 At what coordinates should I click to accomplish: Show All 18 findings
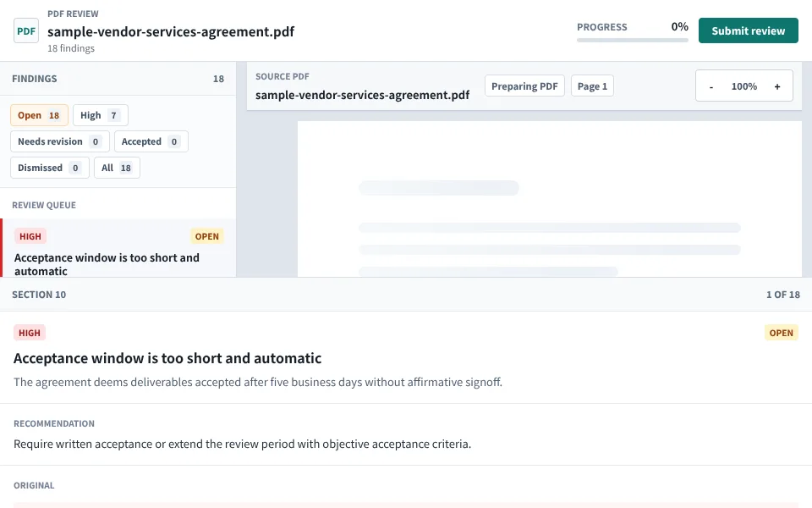[x=117, y=168]
